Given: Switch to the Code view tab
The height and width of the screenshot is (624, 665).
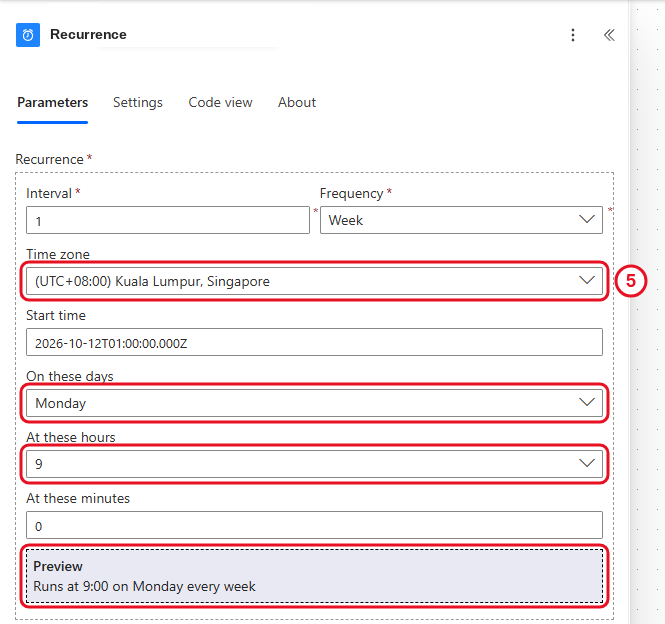Looking at the screenshot, I should tap(220, 102).
